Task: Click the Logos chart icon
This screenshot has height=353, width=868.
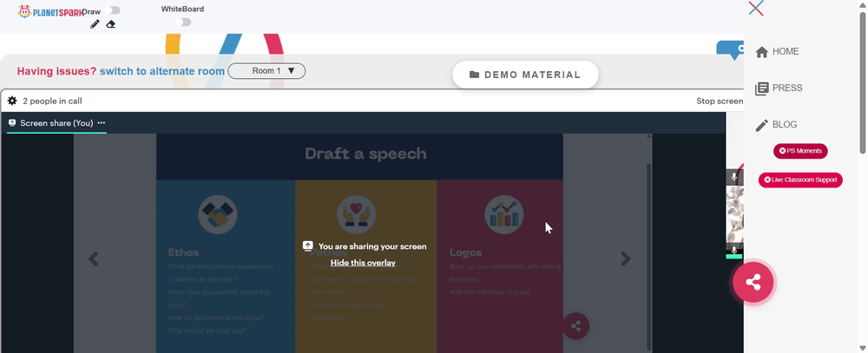Action: point(503,214)
